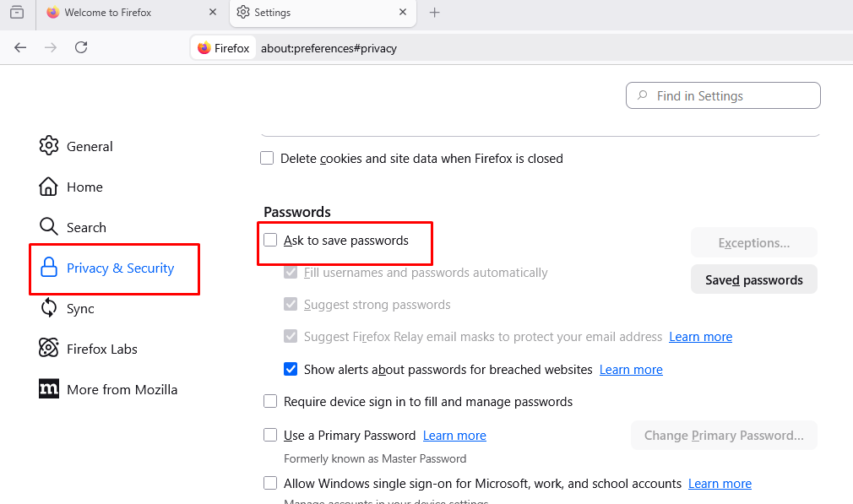
Task: Open a new tab with plus button
Action: [x=435, y=13]
